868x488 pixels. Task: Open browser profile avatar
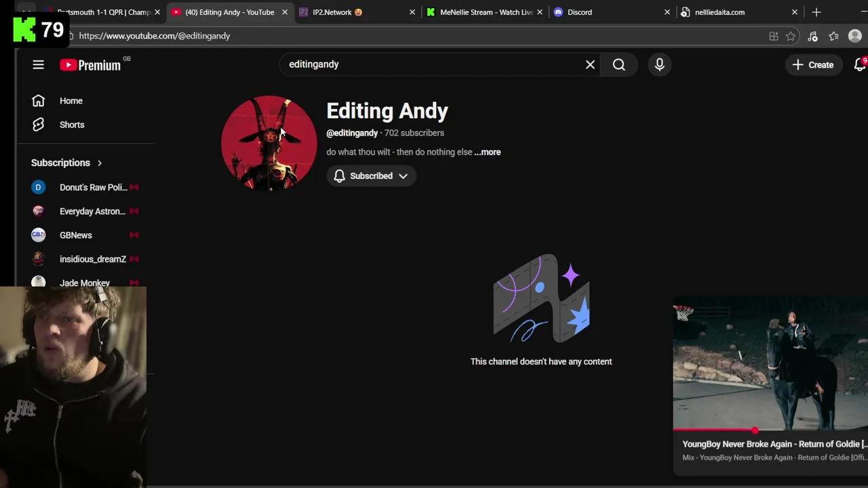point(854,36)
